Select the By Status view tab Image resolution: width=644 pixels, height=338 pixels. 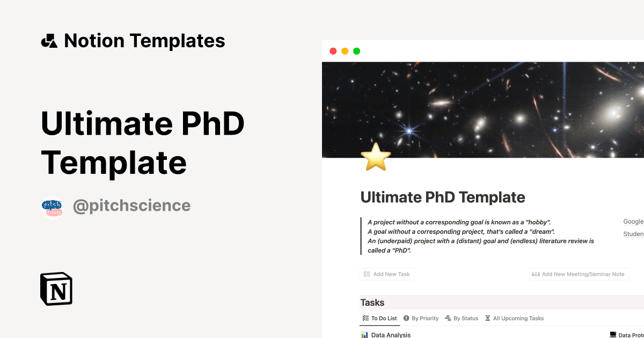[x=462, y=318]
